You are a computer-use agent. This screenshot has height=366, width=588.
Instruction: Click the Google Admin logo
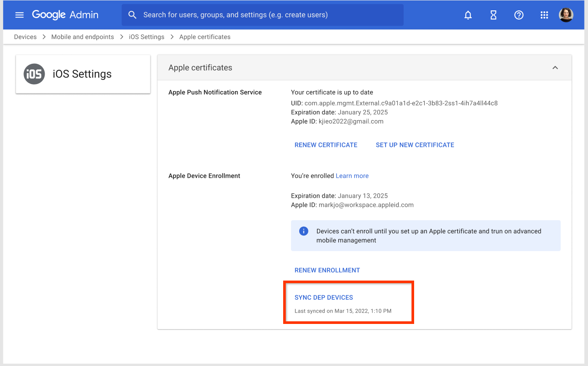click(x=65, y=15)
